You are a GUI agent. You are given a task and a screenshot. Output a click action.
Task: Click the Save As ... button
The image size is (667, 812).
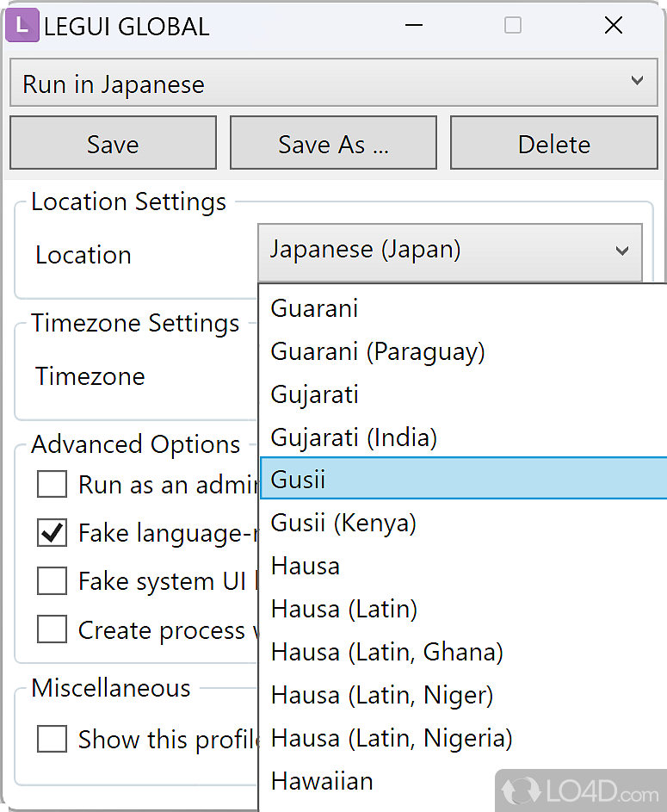pos(333,144)
